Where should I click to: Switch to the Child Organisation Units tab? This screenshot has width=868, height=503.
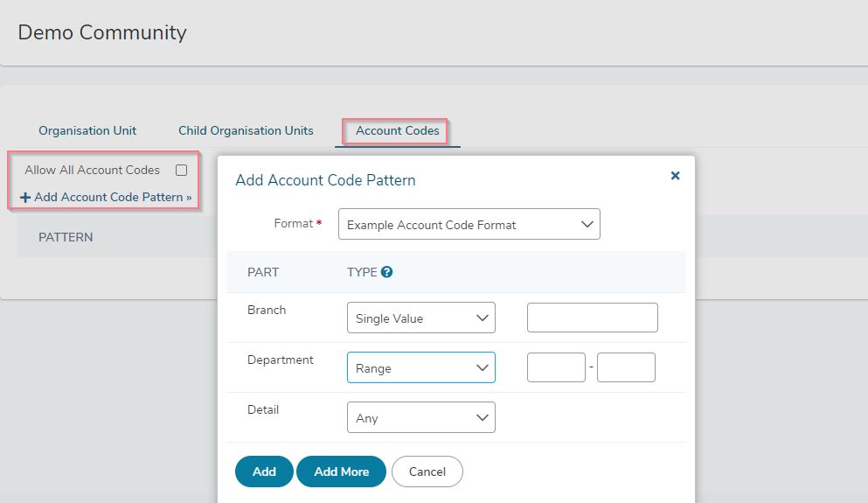click(246, 130)
